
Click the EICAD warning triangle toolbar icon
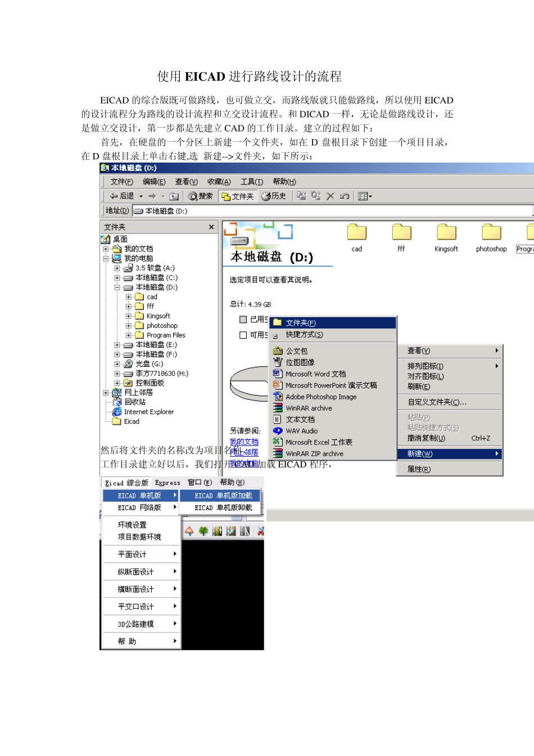pos(189,530)
